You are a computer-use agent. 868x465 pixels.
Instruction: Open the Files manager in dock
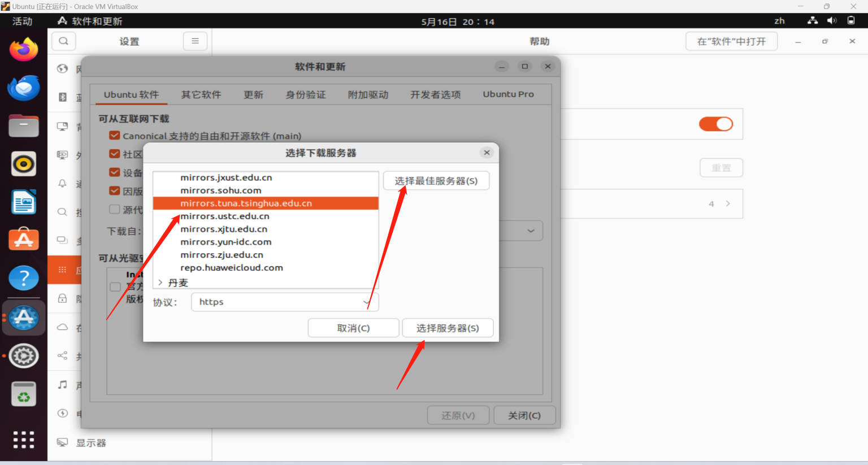tap(24, 125)
